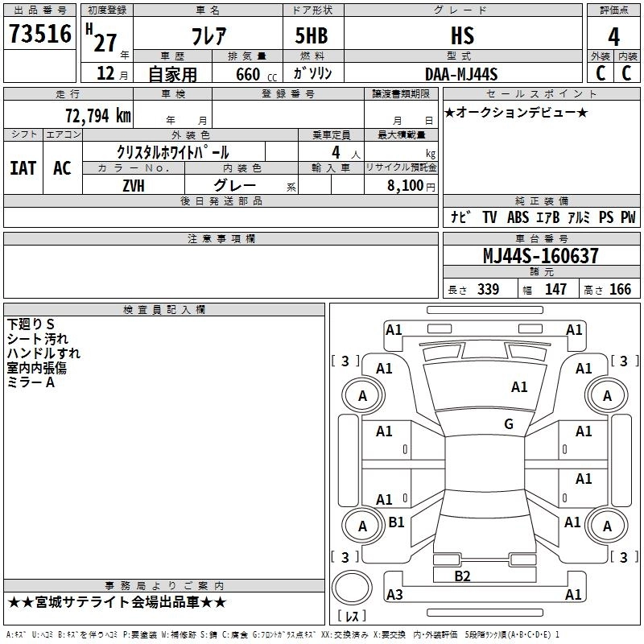Screen dimensions: 644x644
Task: Click equipment item ABS
Action: click(x=518, y=217)
